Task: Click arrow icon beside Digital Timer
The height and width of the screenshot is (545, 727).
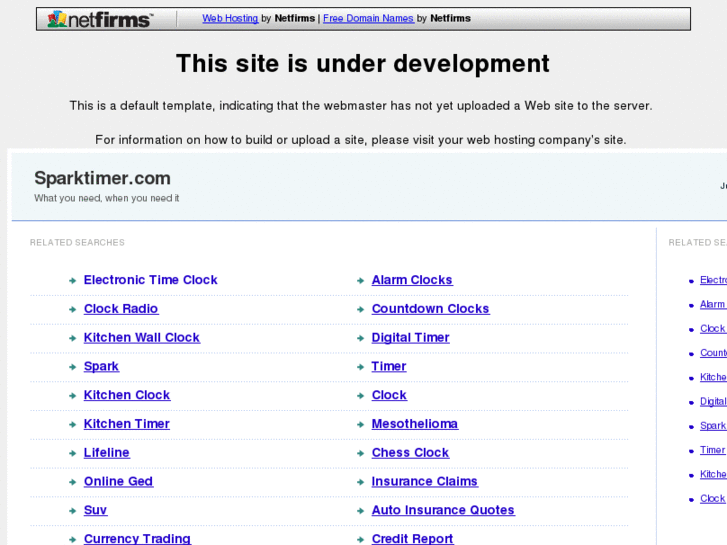Action: pyautogui.click(x=360, y=338)
